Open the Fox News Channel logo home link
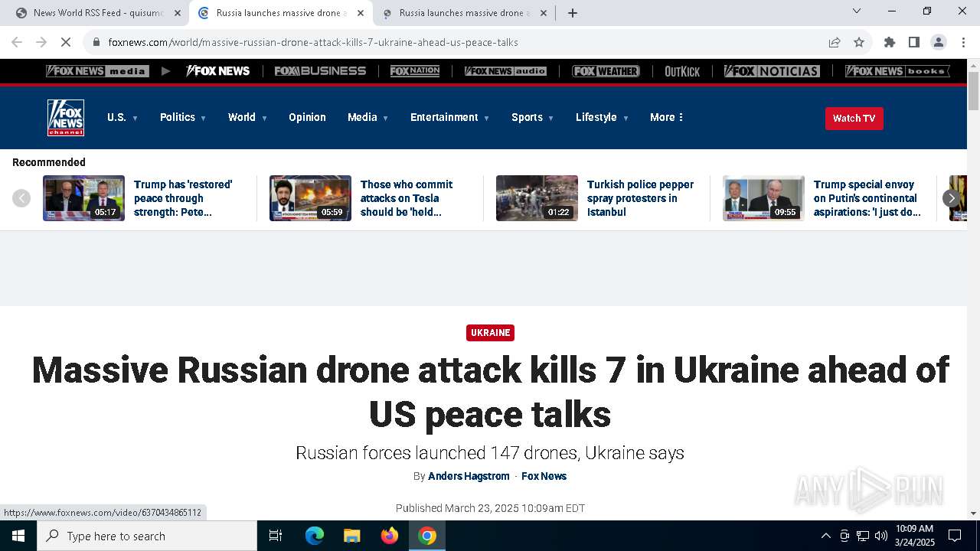 (x=66, y=118)
